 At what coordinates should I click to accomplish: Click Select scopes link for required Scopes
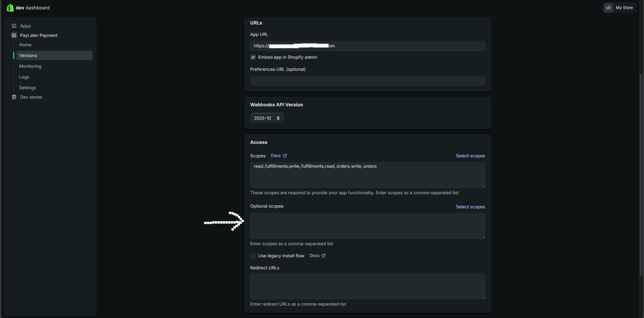470,156
